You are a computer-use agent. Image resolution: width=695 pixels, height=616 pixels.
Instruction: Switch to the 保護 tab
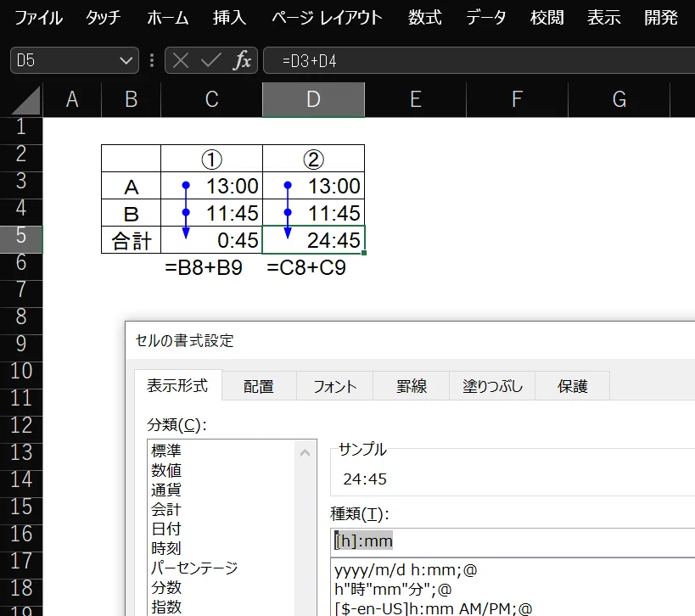pos(572,386)
